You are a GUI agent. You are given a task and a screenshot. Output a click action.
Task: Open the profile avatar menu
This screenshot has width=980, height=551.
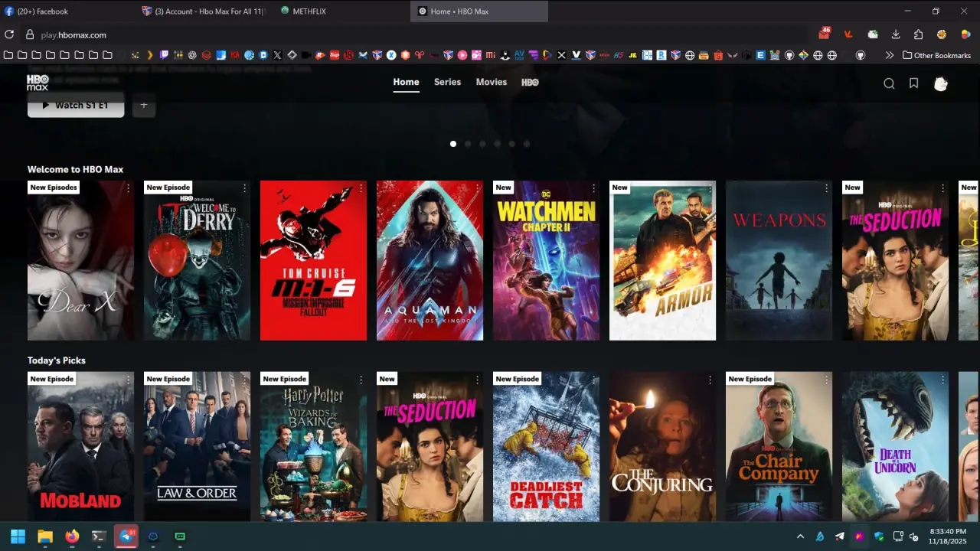941,83
